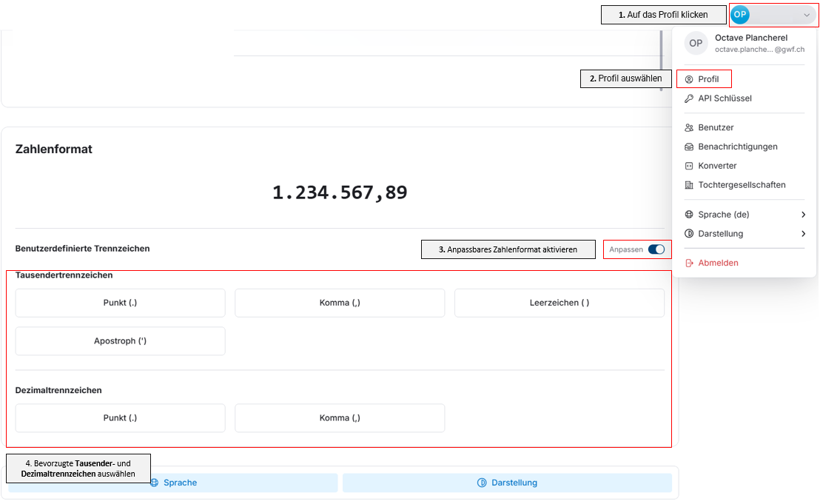Click the Dezimaltrennzeichen label
Image resolution: width=820 pixels, height=504 pixels.
tap(58, 390)
